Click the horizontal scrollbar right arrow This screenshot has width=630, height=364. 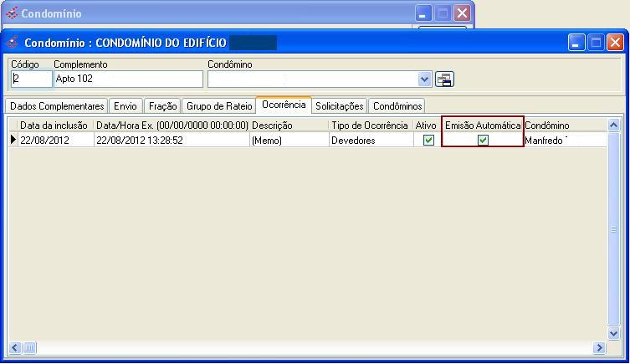599,347
